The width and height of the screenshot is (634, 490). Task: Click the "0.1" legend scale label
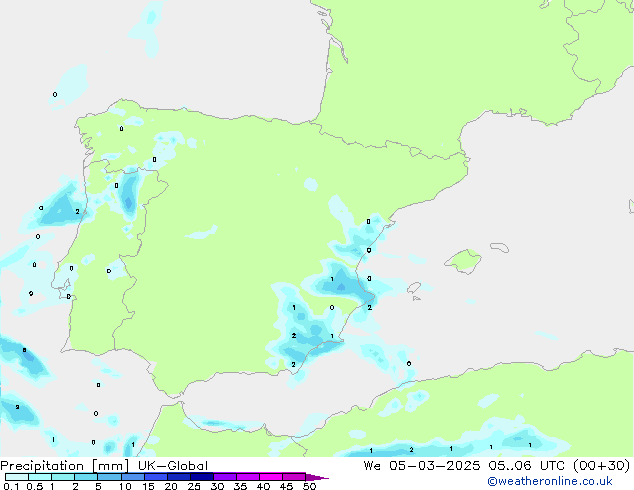[11, 486]
